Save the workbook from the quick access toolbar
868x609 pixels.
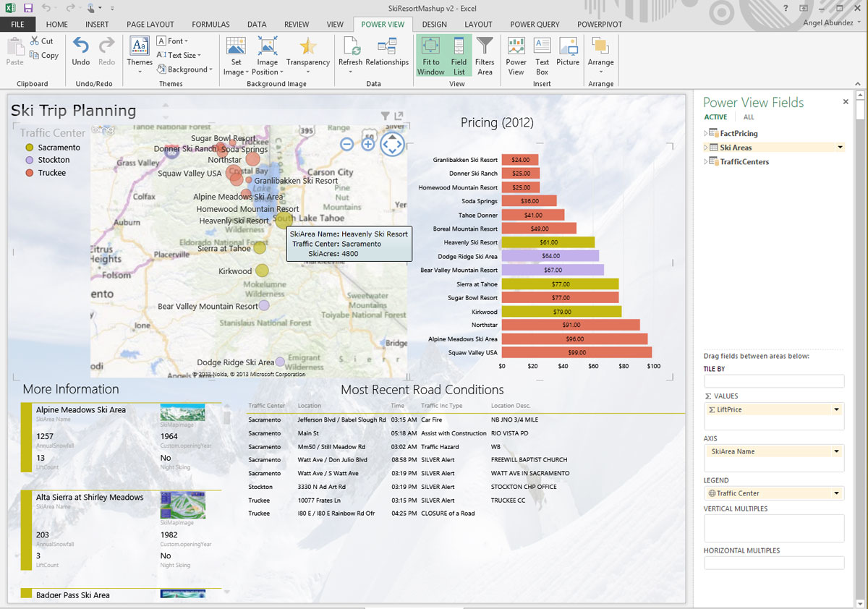coord(28,8)
